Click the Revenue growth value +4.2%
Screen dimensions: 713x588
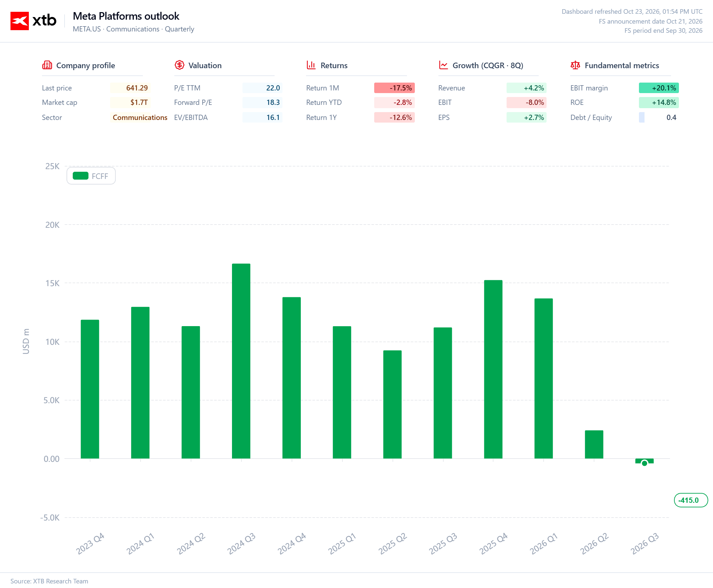527,88
